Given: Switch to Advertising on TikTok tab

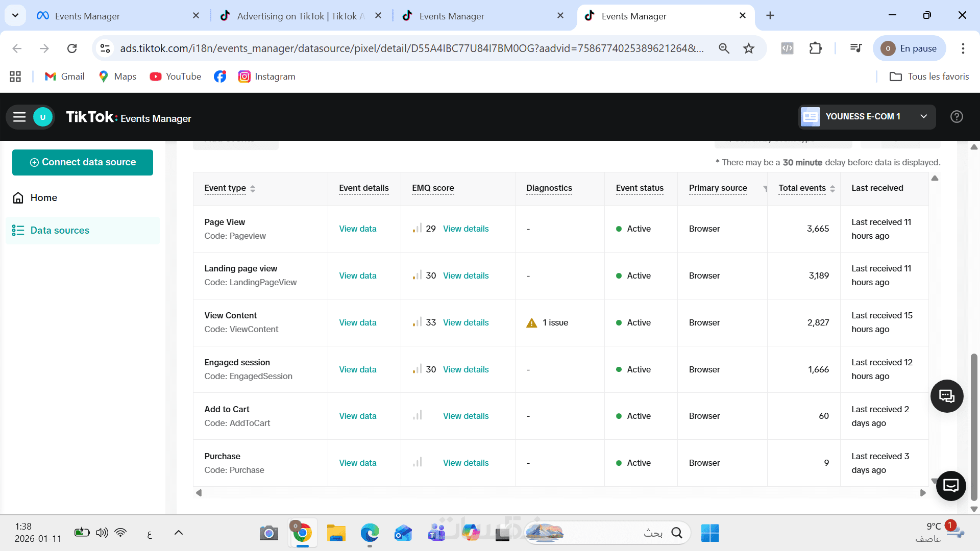Looking at the screenshot, I should pos(301,16).
